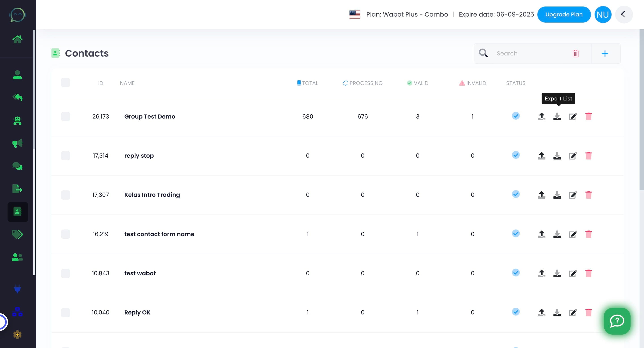Open the megaphone broadcast sidebar item
This screenshot has height=348, width=644.
click(17, 143)
